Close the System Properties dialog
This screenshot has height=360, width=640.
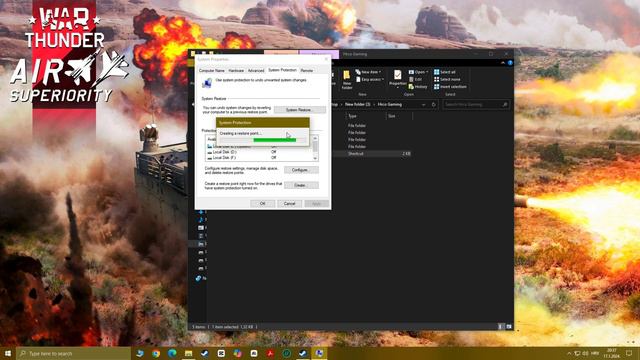pyautogui.click(x=326, y=59)
